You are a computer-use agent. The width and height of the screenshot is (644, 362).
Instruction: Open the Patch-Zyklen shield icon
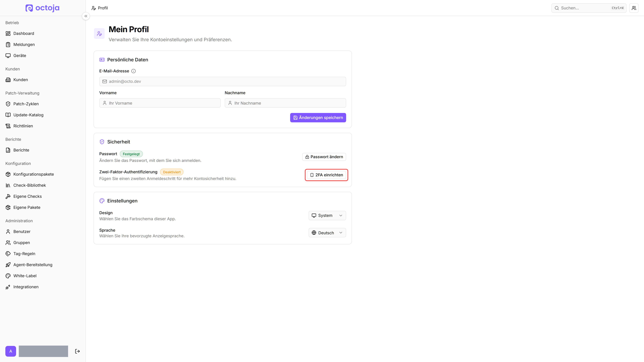coord(8,104)
